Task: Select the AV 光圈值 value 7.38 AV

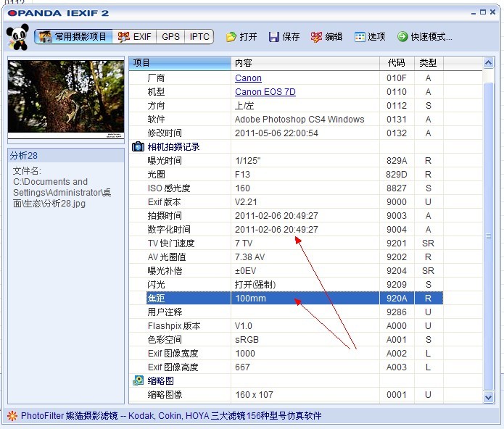Action: (x=249, y=257)
